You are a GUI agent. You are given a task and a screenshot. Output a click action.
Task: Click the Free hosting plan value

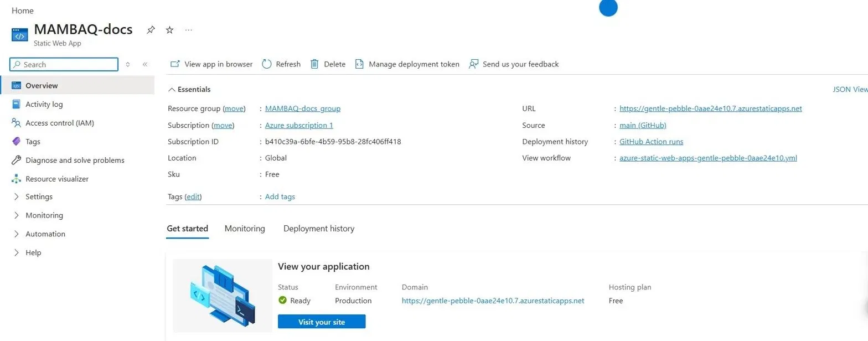point(616,301)
